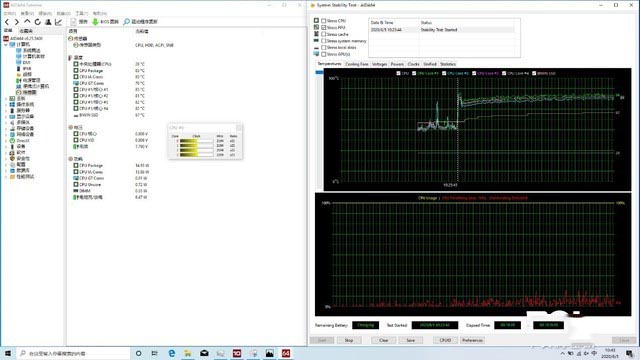Toggle the CPU Core #1 graph checkbox
The image size is (640, 360).
(414, 73)
